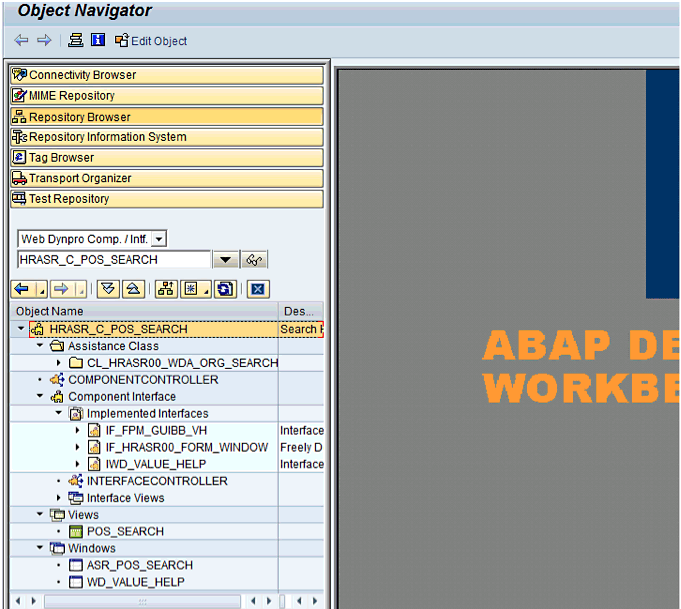681x609 pixels.
Task: Click the forward arrow in top toolbar
Action: [43, 41]
